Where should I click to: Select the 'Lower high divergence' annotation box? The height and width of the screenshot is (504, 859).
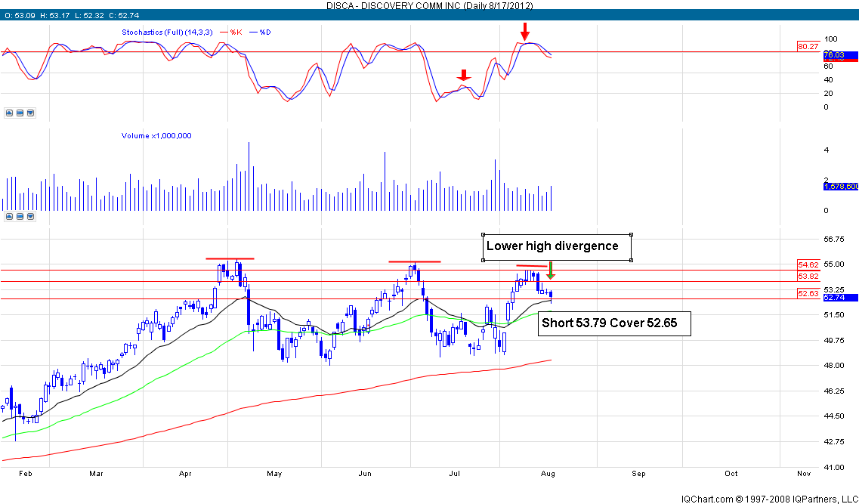(x=556, y=246)
